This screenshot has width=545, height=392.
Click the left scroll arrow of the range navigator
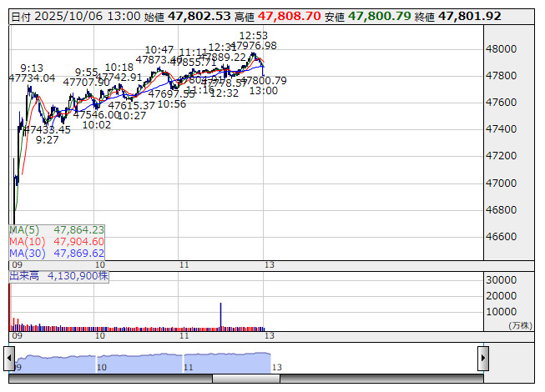(9, 358)
